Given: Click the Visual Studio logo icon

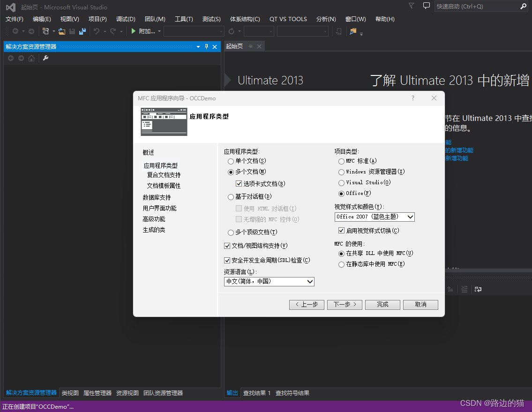Looking at the screenshot, I should [10, 7].
